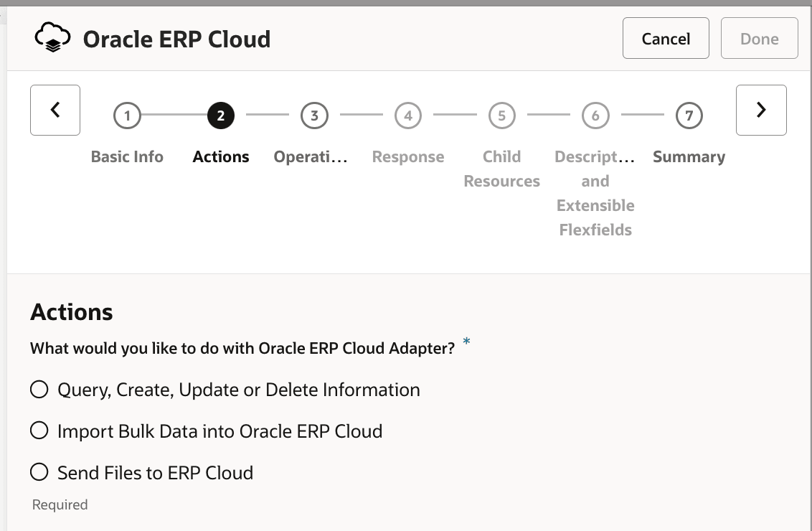Pick the Send Files to ERP Cloud option
The height and width of the screenshot is (531, 812).
point(39,472)
